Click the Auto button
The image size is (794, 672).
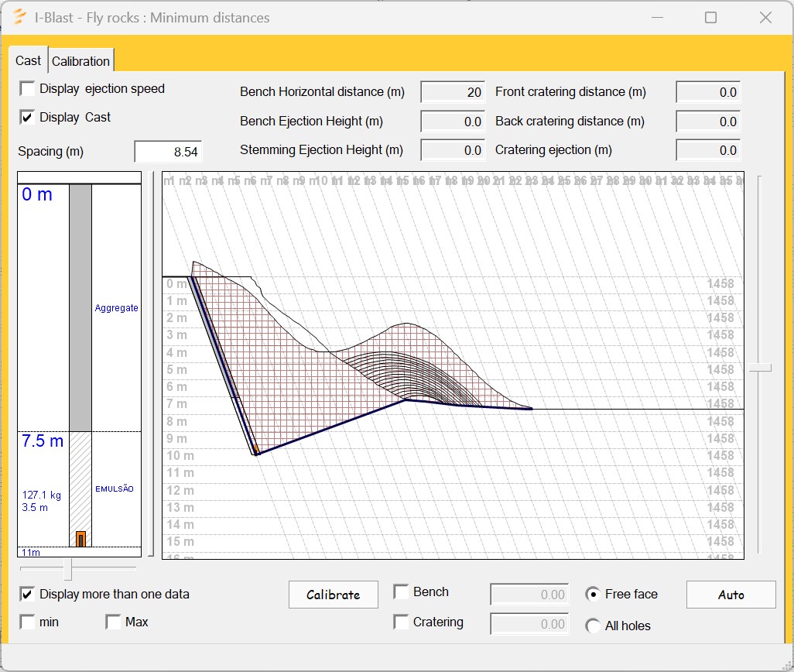731,595
